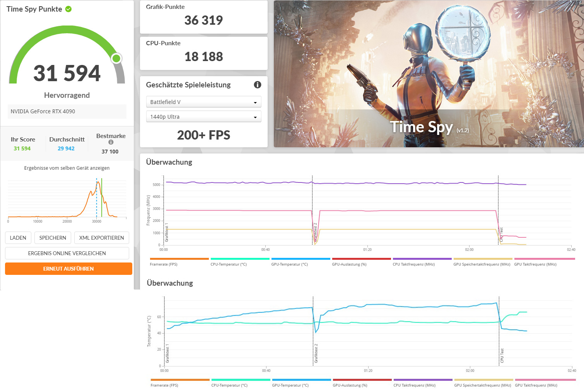The width and height of the screenshot is (584, 392).
Task: Toggle GPU Speichertaktfrequenz legend in temperature chart
Action: tap(483, 383)
